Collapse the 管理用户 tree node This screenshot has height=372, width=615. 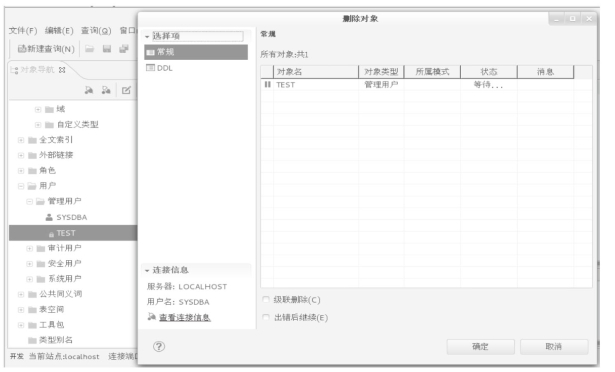click(x=29, y=202)
